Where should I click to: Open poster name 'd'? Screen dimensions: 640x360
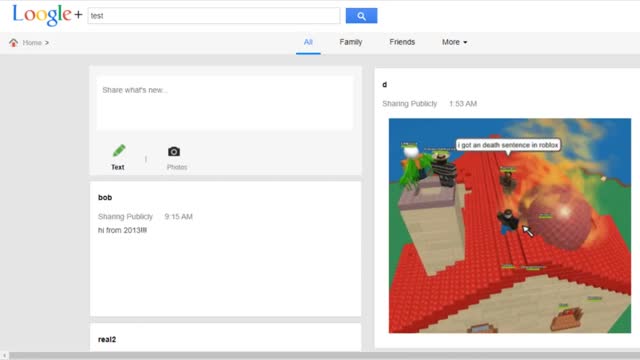(384, 84)
